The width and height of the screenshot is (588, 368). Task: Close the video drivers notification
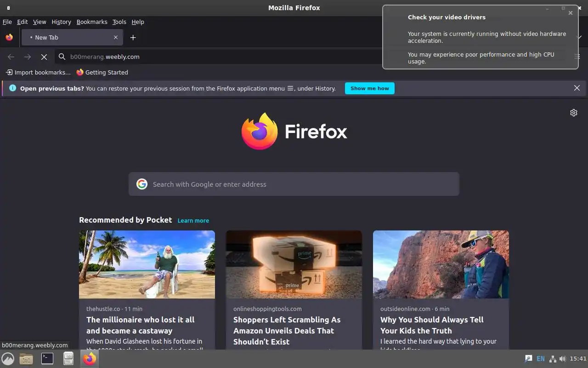coord(571,13)
